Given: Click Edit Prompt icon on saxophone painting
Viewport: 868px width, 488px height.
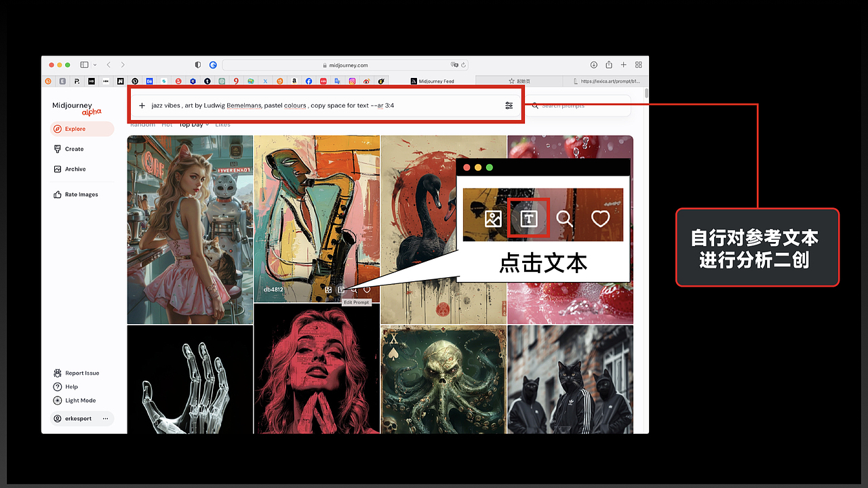Looking at the screenshot, I should point(341,289).
